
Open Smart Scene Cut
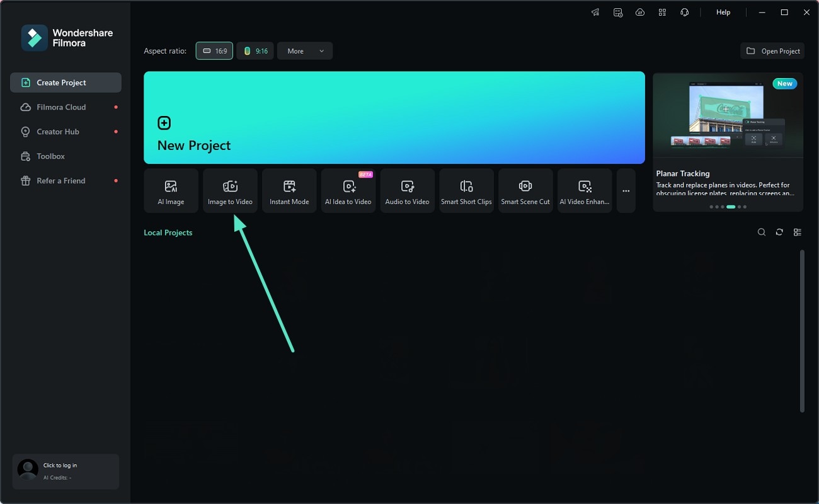525,191
